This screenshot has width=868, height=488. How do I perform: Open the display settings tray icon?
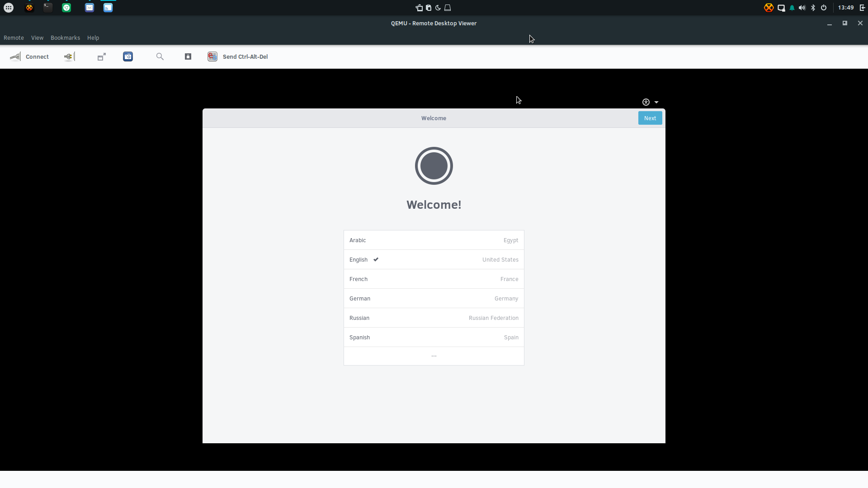(781, 8)
